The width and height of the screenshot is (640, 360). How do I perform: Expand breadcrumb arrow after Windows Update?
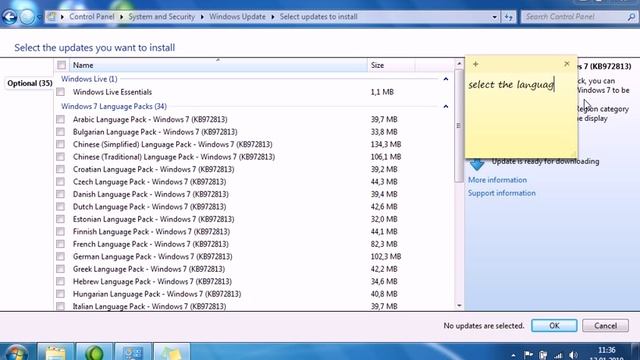[x=273, y=17]
